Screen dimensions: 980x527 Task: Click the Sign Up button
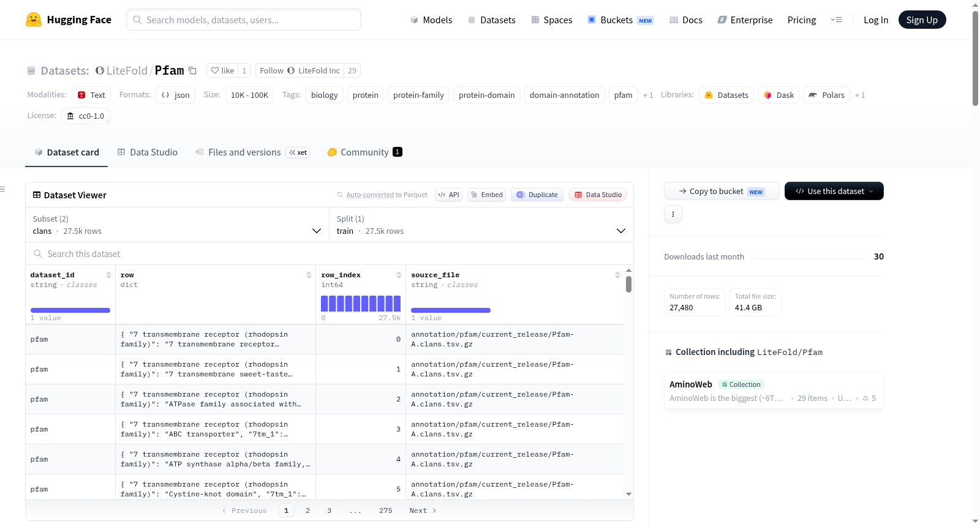point(922,20)
